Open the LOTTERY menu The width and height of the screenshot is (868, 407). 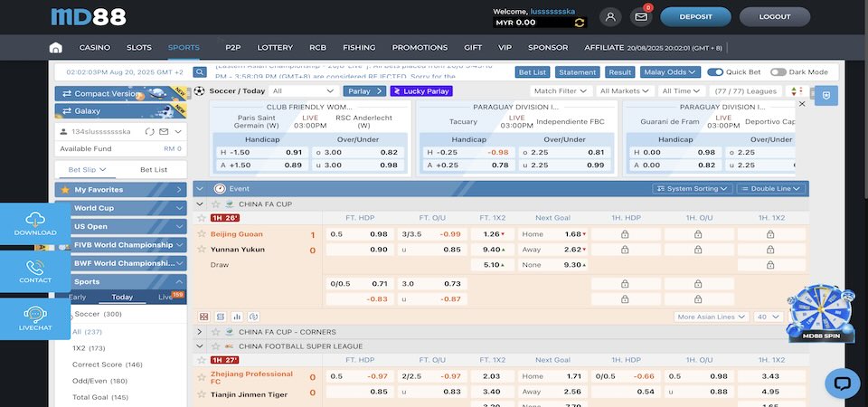pos(275,48)
